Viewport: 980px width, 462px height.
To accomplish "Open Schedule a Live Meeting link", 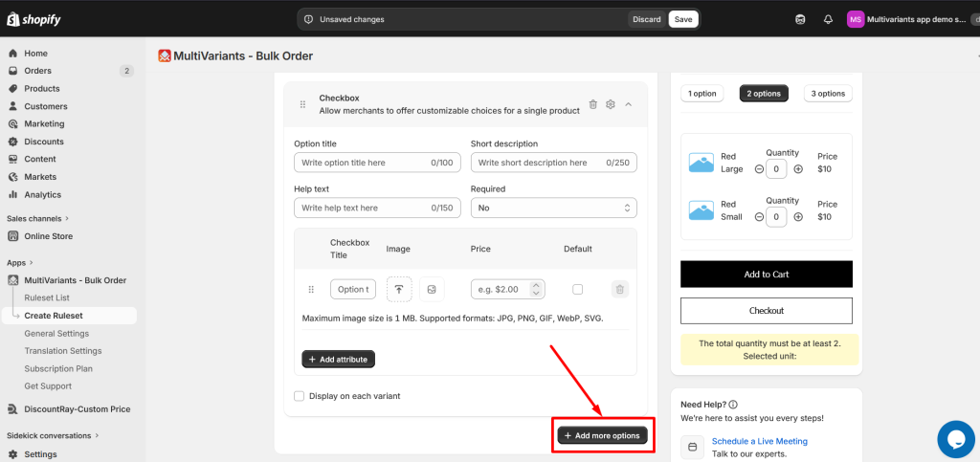I will [759, 441].
